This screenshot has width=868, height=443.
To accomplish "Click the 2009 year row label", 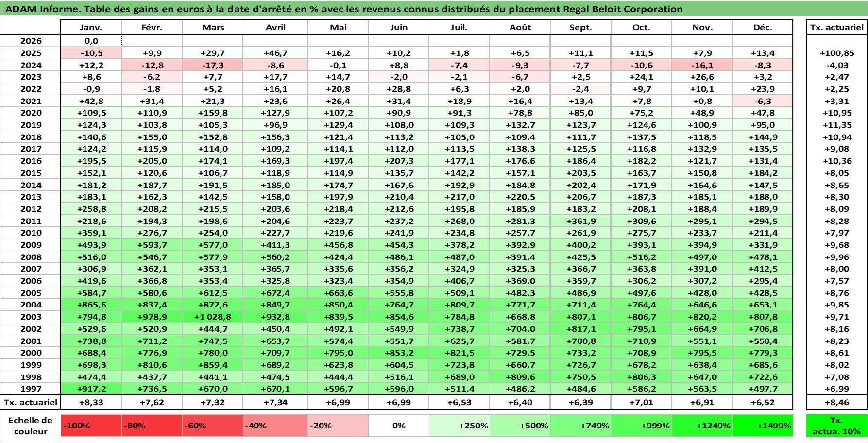I will [31, 245].
